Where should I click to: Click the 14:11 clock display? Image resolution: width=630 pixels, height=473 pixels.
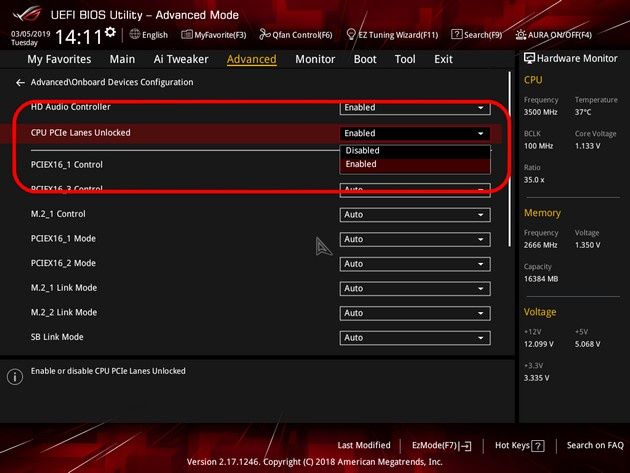[x=79, y=37]
